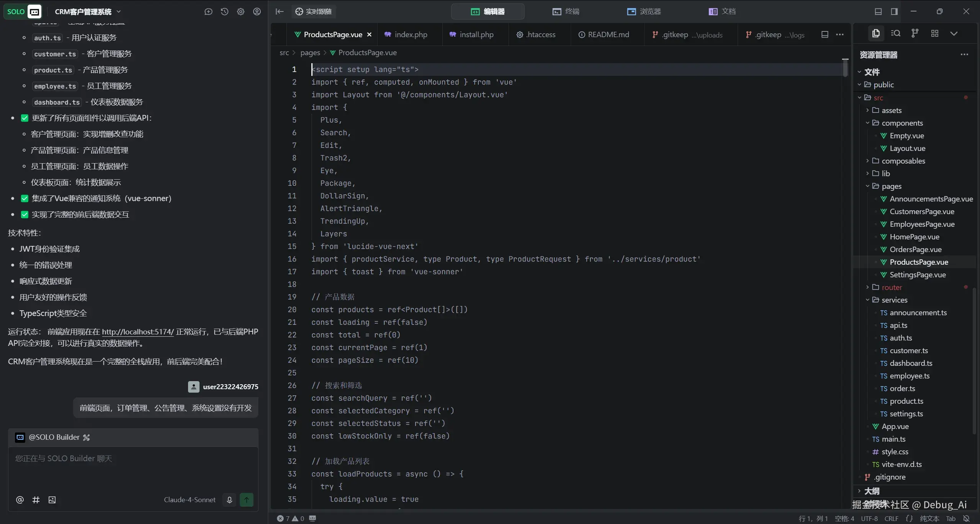The image size is (980, 524).
Task: Open chat history clock icon
Action: (x=224, y=11)
